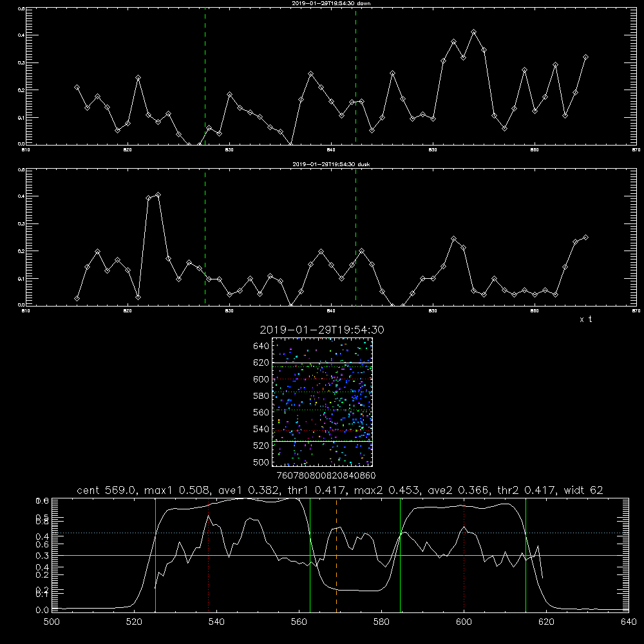644x644 pixels.
Task: Click the "x t" axis label
Action: click(585, 319)
